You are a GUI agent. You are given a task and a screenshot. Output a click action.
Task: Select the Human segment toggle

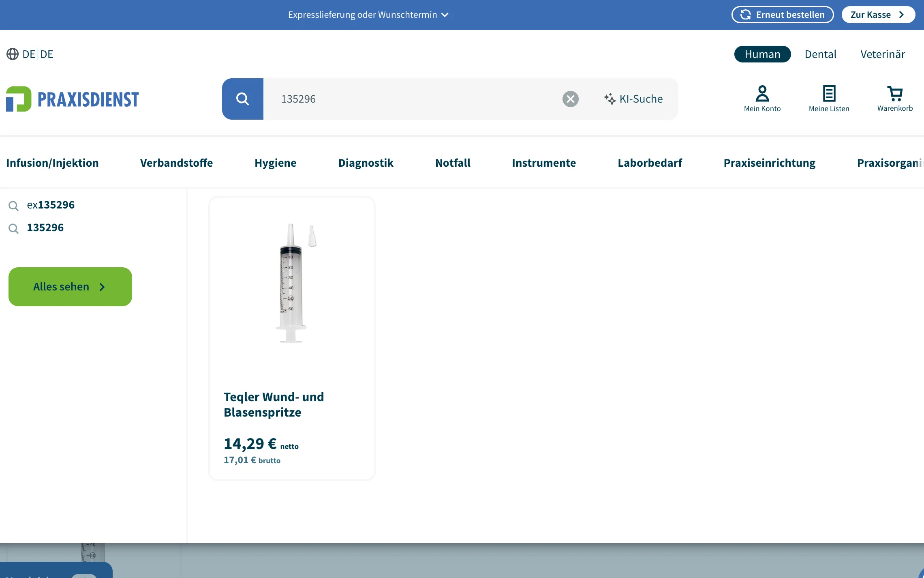coord(762,54)
